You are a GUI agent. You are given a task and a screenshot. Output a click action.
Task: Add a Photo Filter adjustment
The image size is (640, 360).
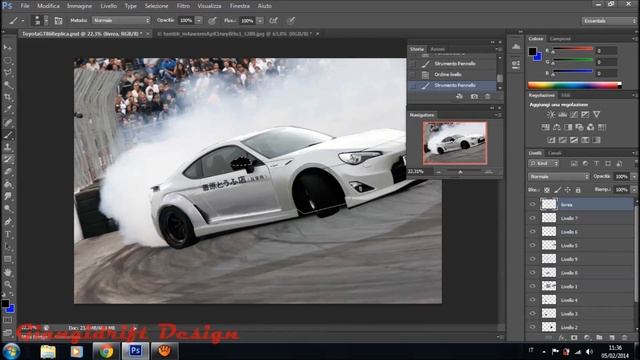tap(579, 127)
